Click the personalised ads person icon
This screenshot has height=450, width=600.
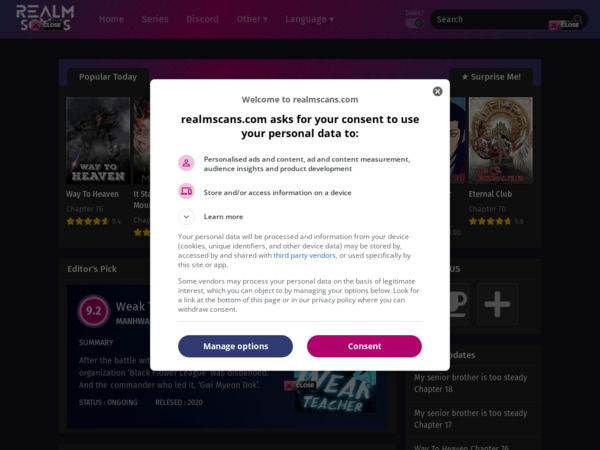click(x=186, y=163)
